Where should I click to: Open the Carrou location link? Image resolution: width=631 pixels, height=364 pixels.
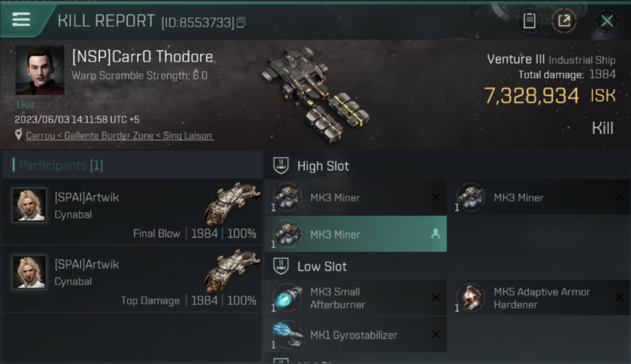119,136
